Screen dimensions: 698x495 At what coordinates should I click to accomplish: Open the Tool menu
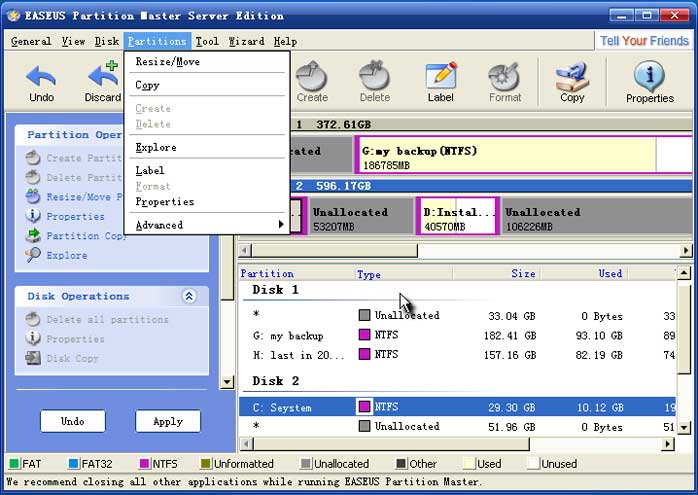207,41
